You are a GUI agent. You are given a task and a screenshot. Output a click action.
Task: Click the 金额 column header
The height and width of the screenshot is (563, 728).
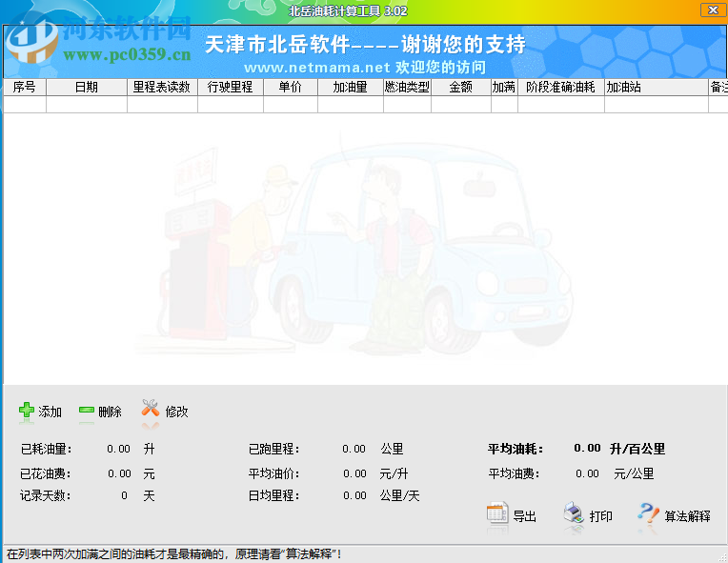[x=461, y=88]
